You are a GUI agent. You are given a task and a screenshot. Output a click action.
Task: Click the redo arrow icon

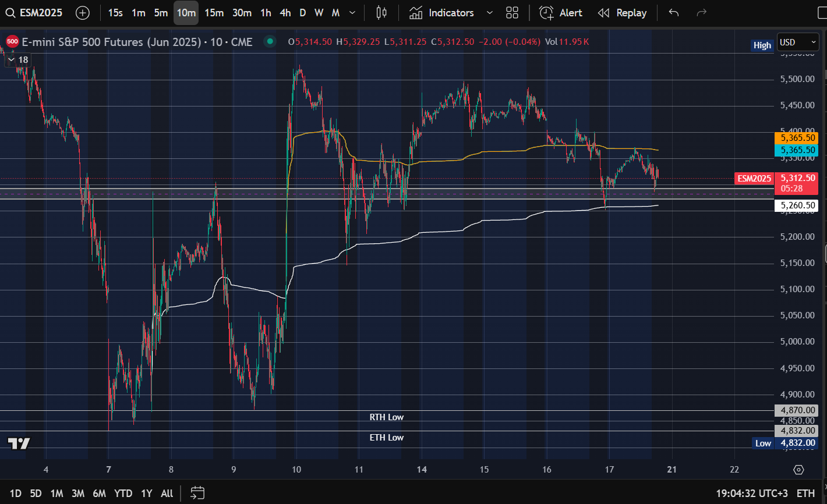click(x=702, y=13)
